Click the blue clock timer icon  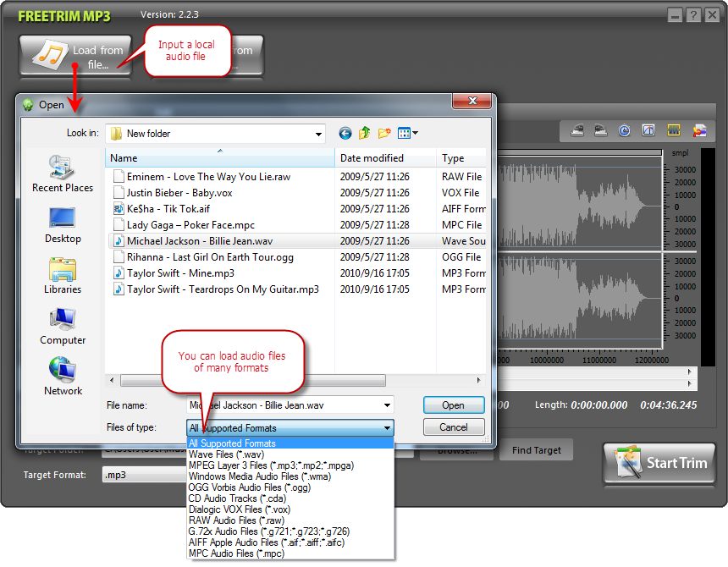(x=625, y=131)
